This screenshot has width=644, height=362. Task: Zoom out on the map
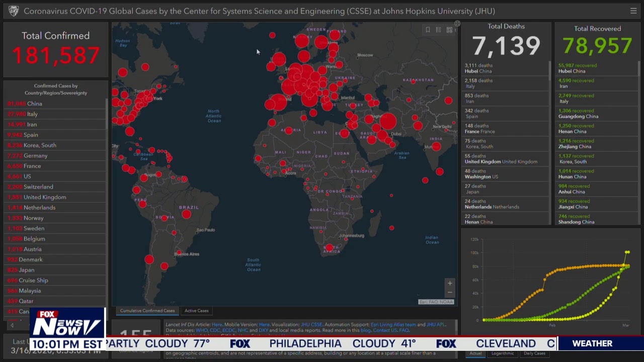(x=450, y=292)
